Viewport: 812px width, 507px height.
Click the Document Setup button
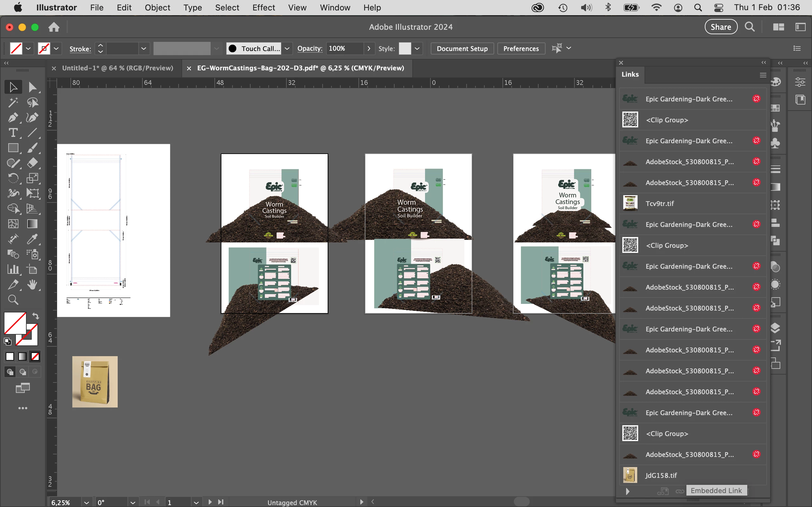[462, 48]
